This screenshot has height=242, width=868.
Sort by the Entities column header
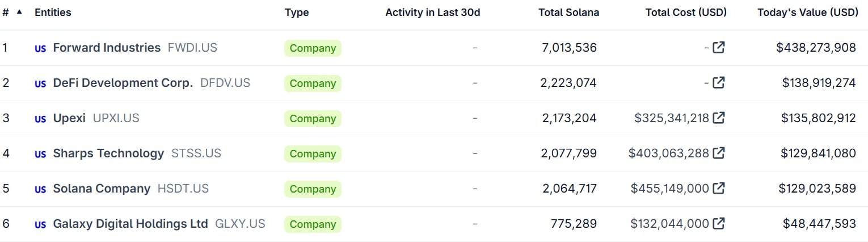click(53, 12)
